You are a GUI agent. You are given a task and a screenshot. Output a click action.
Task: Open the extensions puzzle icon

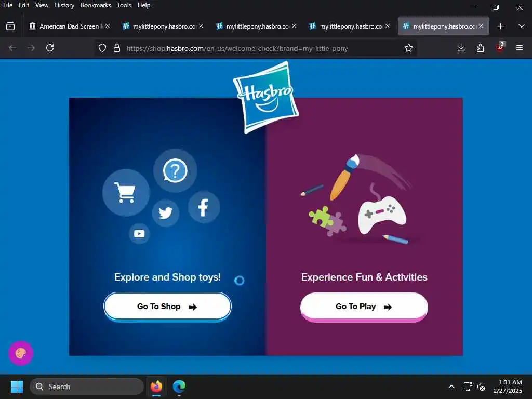[480, 48]
